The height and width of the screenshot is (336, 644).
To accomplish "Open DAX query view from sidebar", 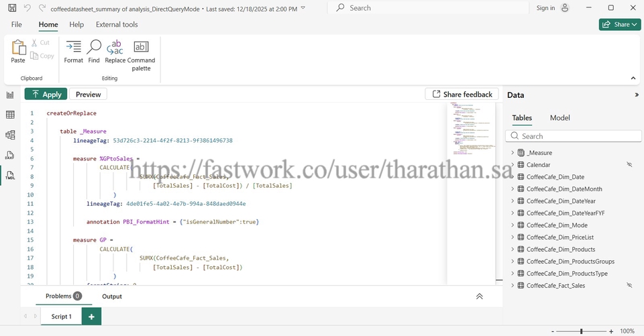I will pyautogui.click(x=10, y=155).
